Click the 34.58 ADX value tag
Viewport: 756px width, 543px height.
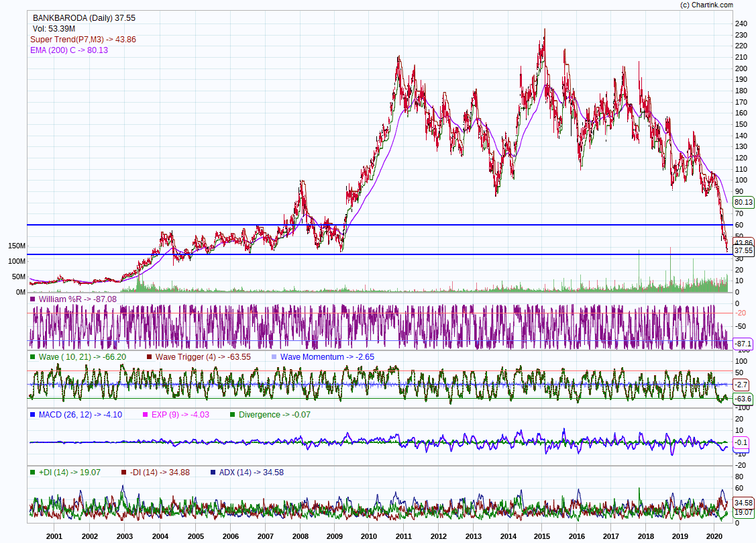pyautogui.click(x=743, y=503)
